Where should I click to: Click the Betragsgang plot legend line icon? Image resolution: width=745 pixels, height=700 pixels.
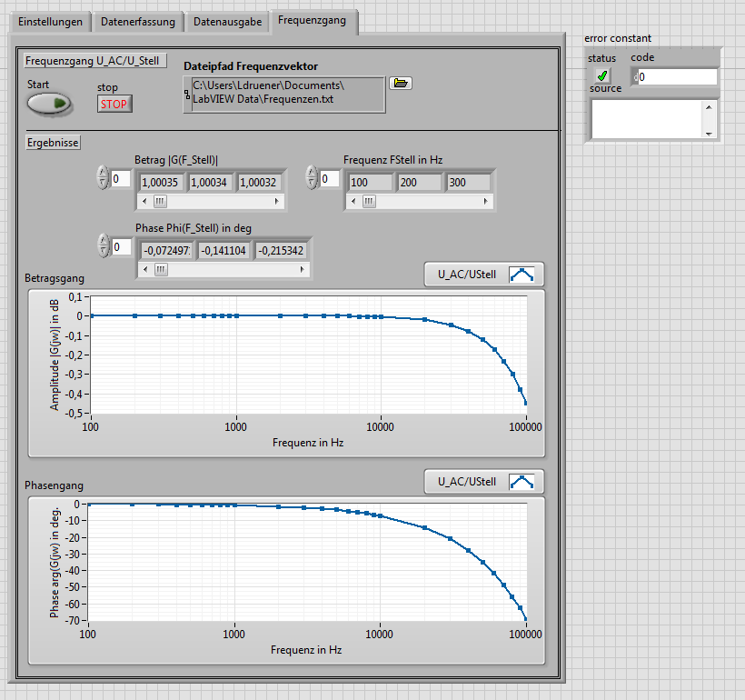(521, 275)
